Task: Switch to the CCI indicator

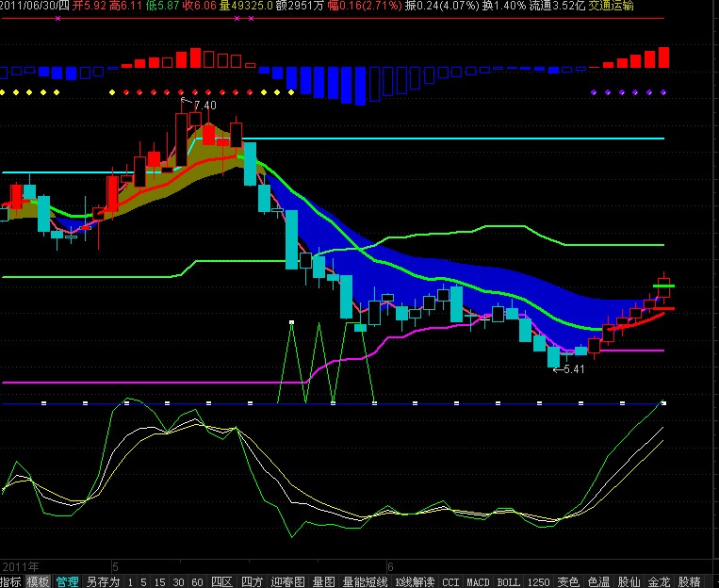Action: (450, 582)
